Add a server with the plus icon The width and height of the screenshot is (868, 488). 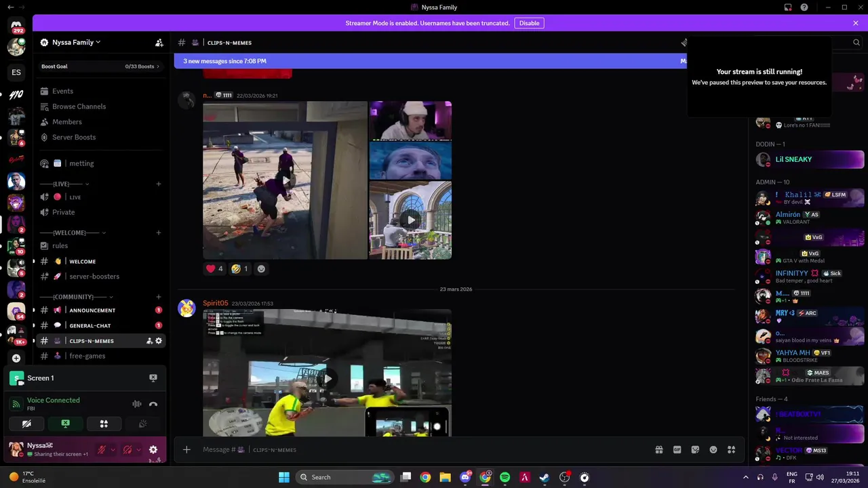pos(16,358)
